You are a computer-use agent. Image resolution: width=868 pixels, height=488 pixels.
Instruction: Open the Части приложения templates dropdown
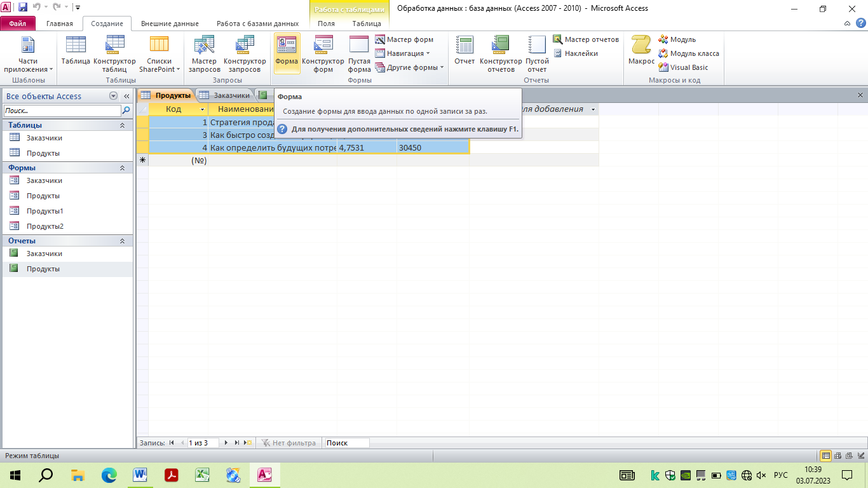point(28,54)
